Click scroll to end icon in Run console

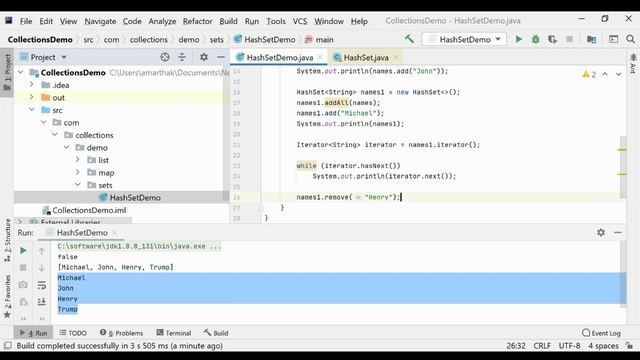42,302
